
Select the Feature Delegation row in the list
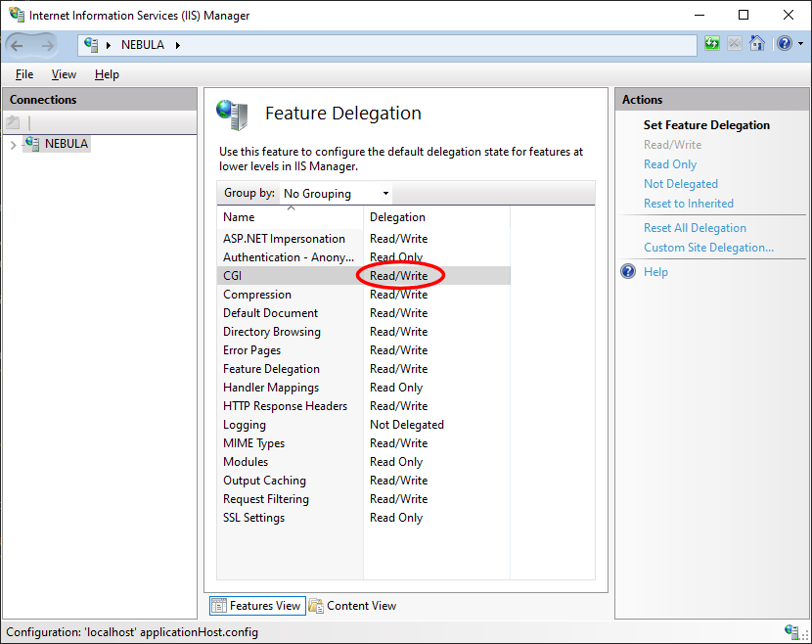point(364,369)
